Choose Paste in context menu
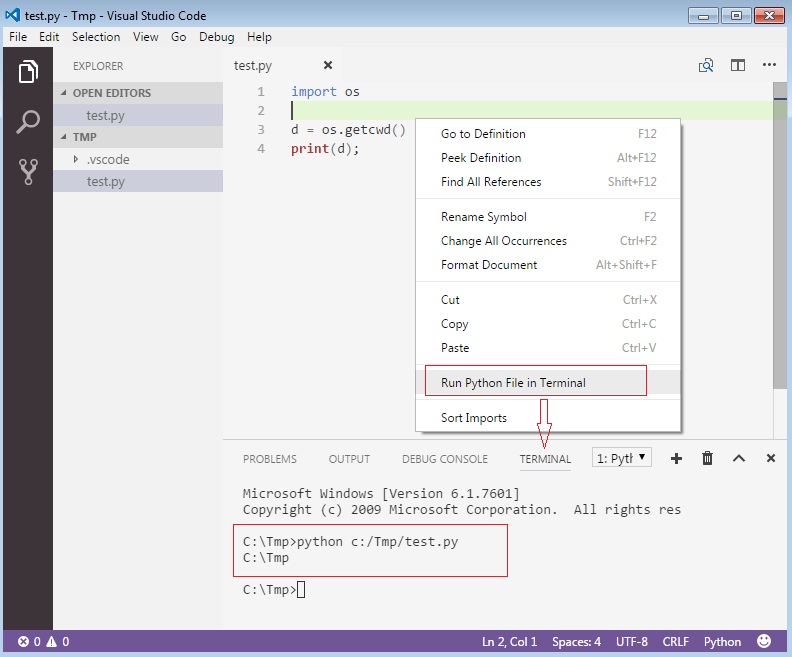The width and height of the screenshot is (792, 657). click(x=548, y=347)
